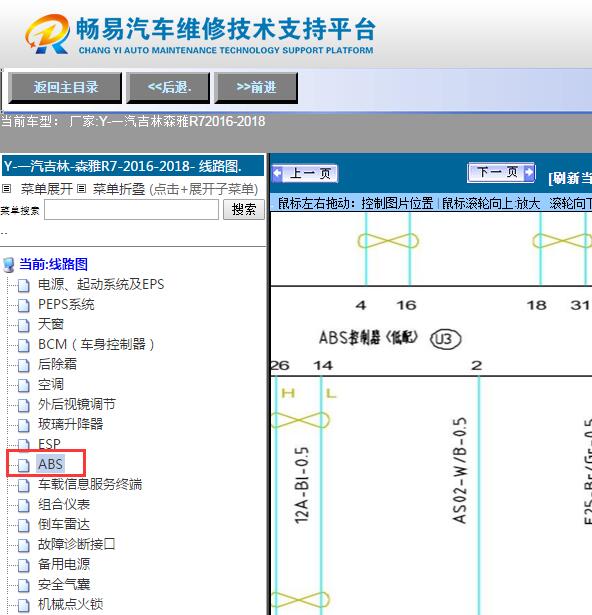Click the 刷新当 refresh link
This screenshot has width=592, height=615.
(570, 178)
